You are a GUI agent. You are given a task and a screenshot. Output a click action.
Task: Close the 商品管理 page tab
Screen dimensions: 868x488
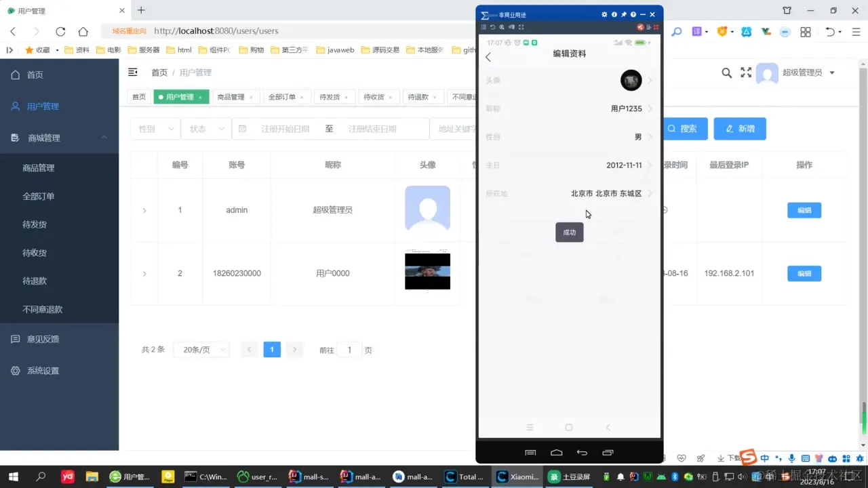[251, 98]
